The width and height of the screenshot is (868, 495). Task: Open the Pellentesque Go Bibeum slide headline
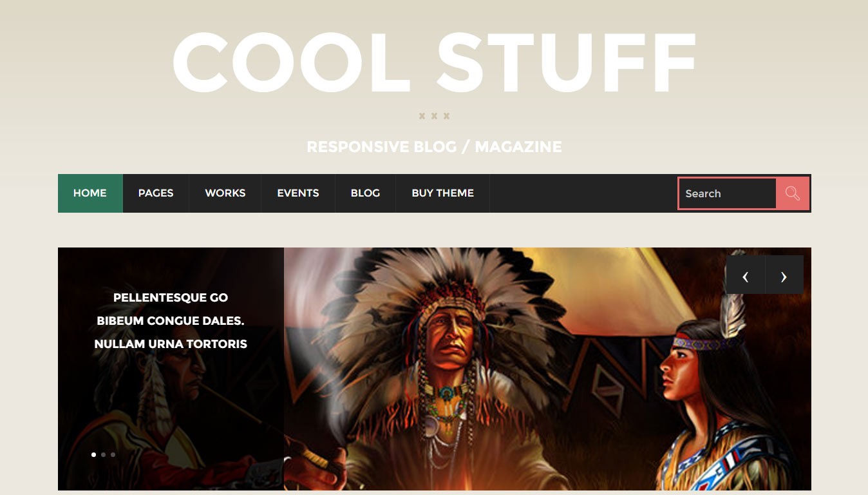coord(171,320)
